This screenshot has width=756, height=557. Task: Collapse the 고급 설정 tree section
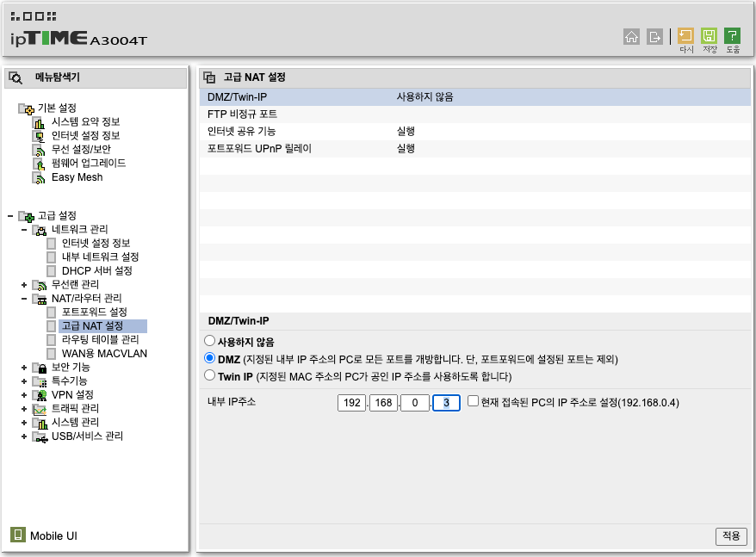(10, 216)
